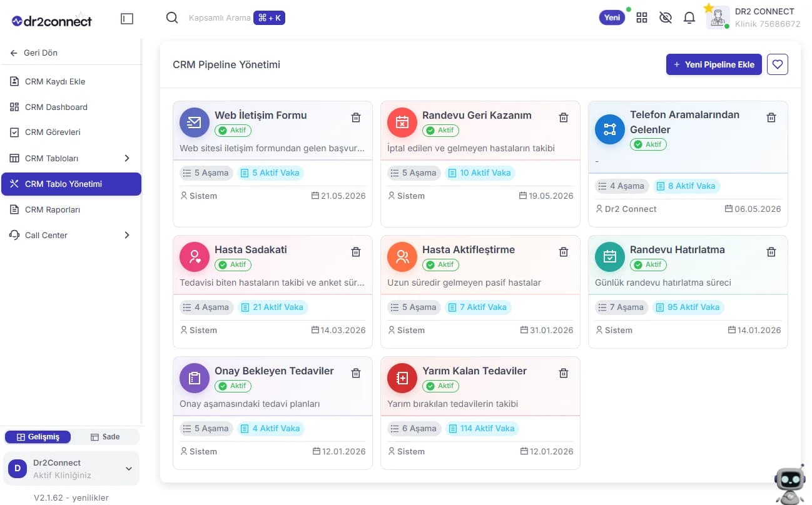Open the notifications bell
Screen dimensions: 812x505
tap(689, 18)
